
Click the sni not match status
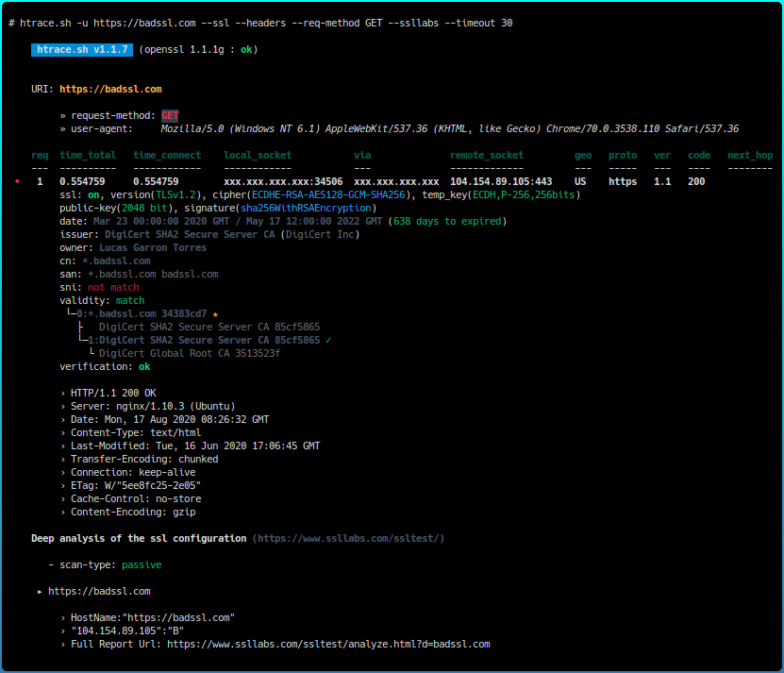coord(113,287)
